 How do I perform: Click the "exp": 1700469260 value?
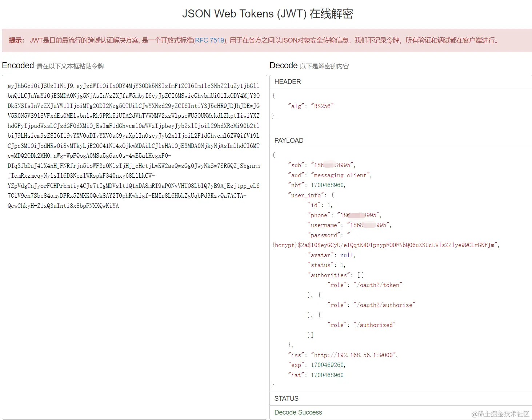pyautogui.click(x=328, y=365)
